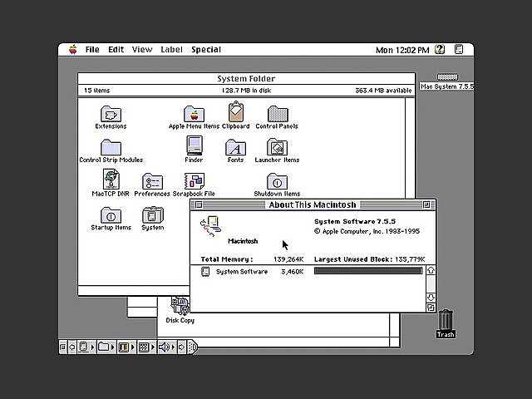The image size is (532, 399).
Task: Open the View menu
Action: (x=142, y=50)
